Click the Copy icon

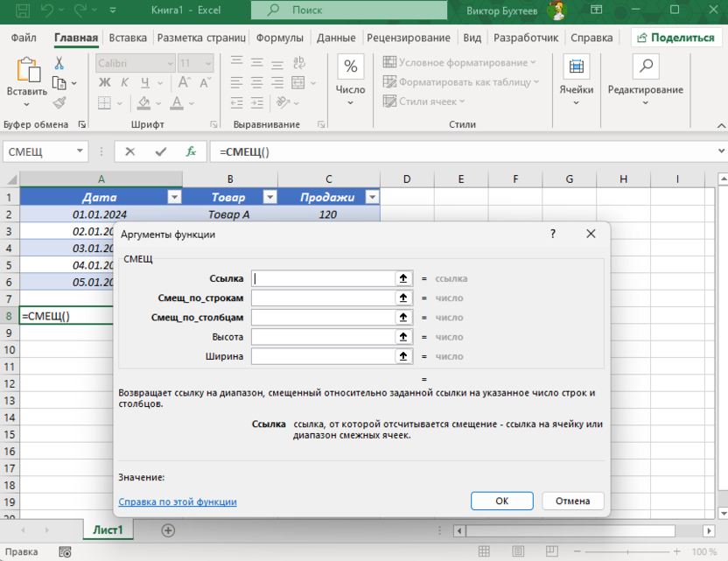click(x=59, y=83)
